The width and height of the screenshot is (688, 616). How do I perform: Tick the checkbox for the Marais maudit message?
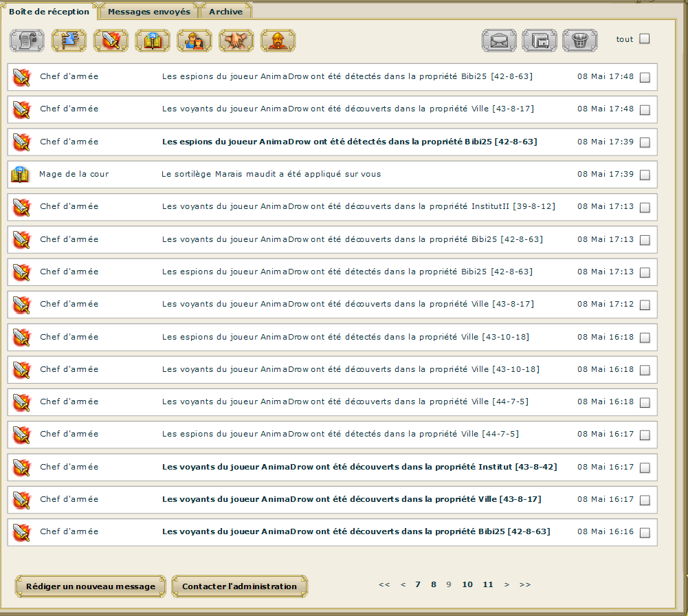tap(645, 175)
